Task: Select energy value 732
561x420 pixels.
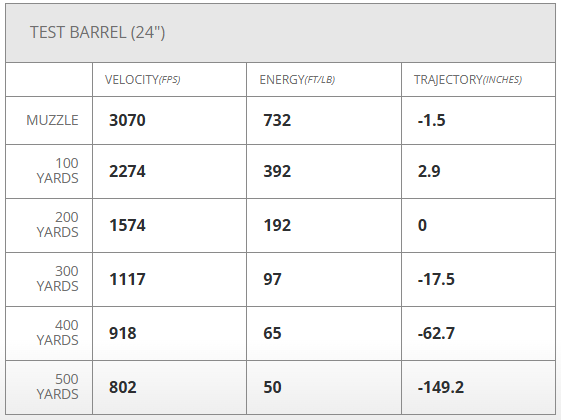Action: [x=277, y=120]
